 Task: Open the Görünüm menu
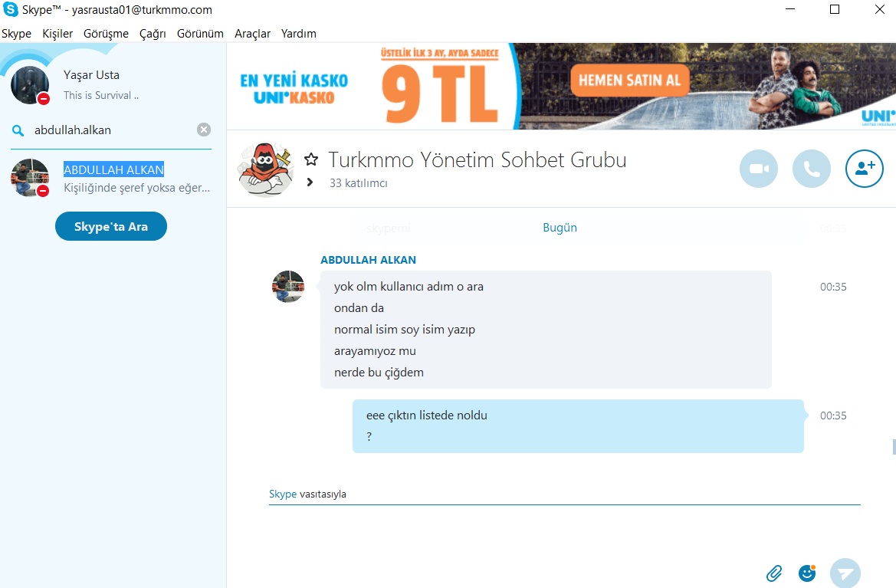click(x=200, y=34)
